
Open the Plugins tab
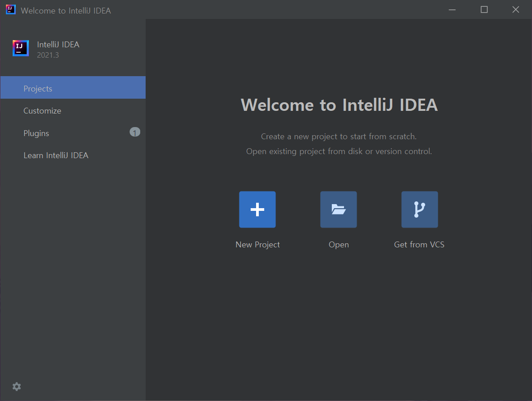(73, 133)
